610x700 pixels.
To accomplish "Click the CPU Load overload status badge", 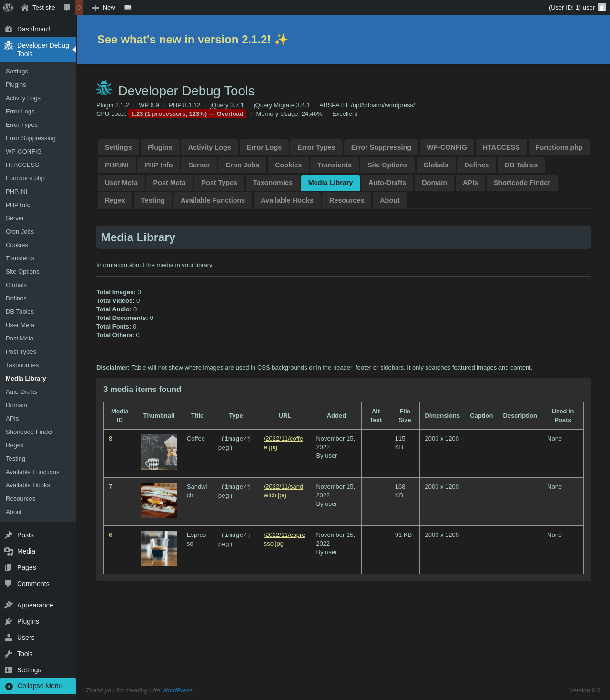I will (187, 114).
